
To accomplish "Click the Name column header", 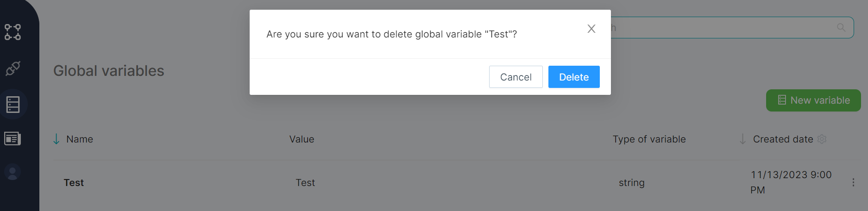I will (80, 139).
